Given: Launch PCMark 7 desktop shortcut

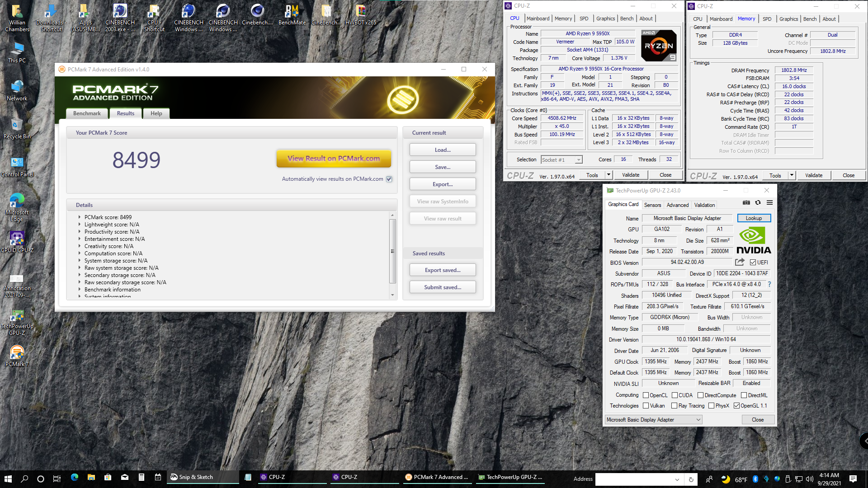Looking at the screenshot, I should pyautogui.click(x=17, y=356).
